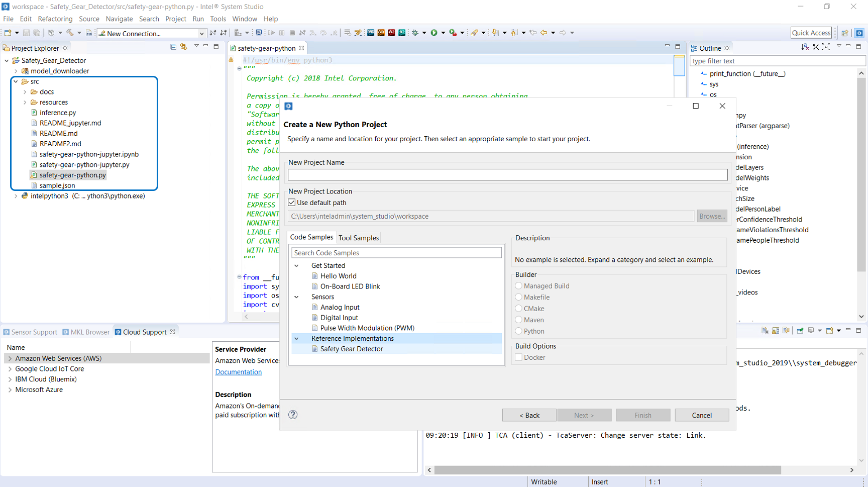Click the Run External Tools icon

(x=453, y=33)
